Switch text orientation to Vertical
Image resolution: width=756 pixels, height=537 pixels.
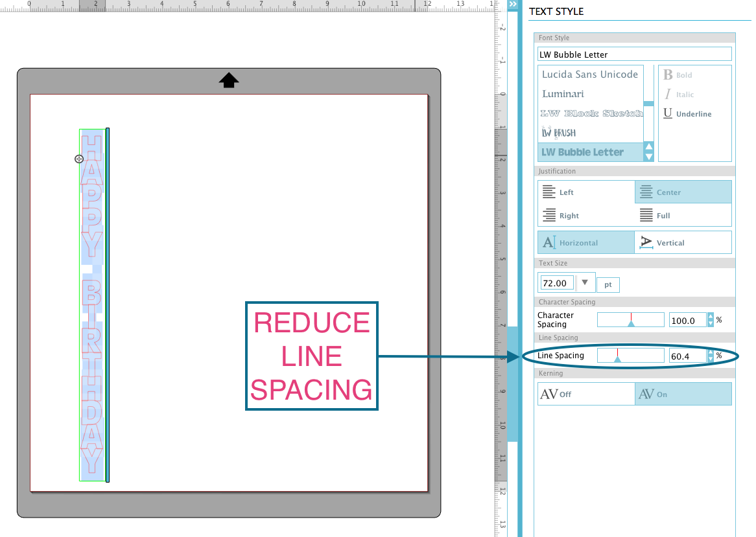(x=683, y=242)
